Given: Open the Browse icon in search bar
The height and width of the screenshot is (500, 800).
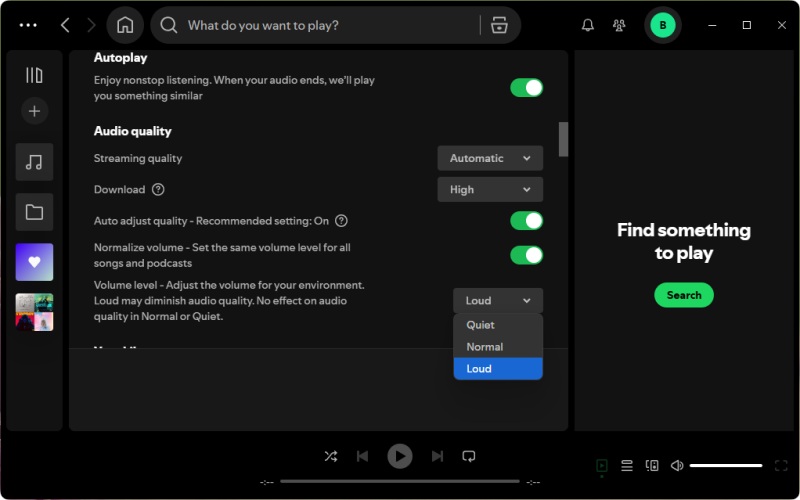Looking at the screenshot, I should (x=499, y=25).
